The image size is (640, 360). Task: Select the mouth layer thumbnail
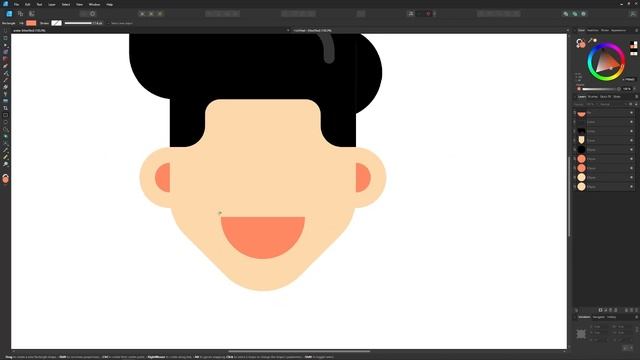581,113
